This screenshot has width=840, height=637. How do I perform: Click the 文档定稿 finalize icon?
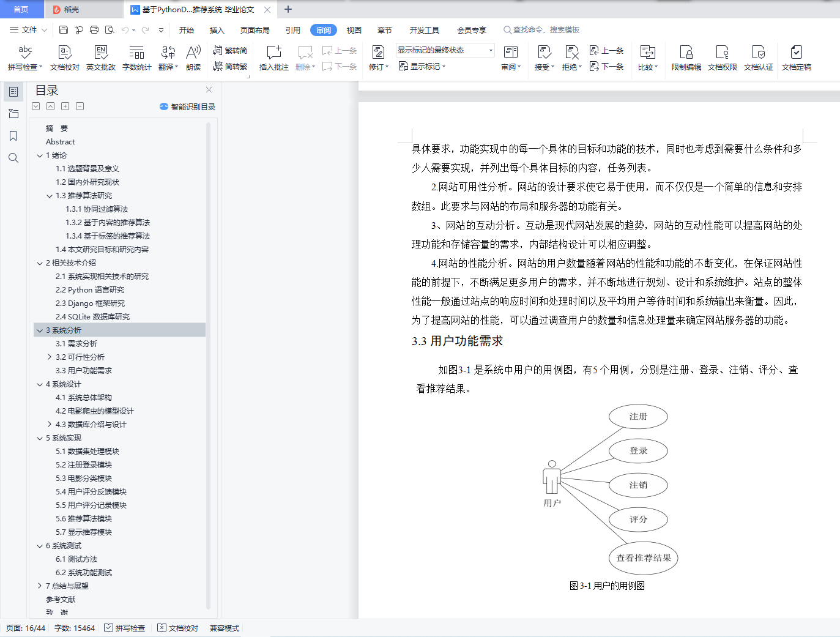[x=797, y=58]
